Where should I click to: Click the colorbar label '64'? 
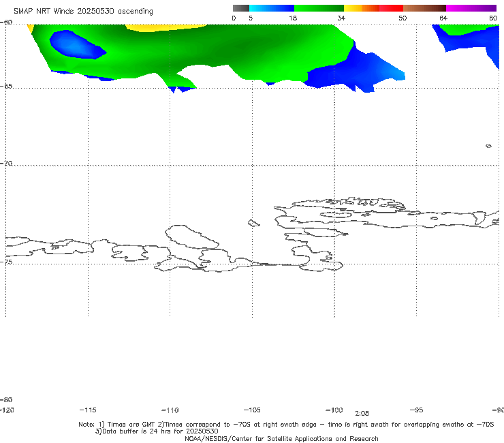pyautogui.click(x=443, y=18)
